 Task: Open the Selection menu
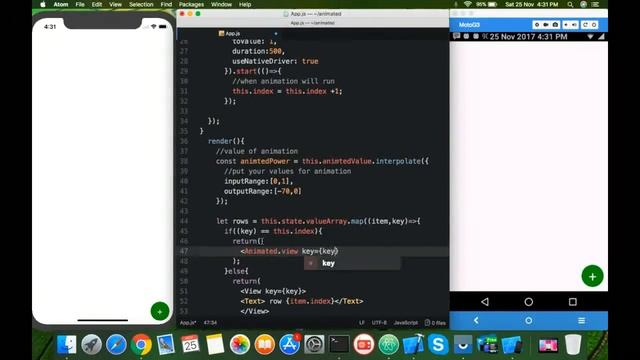[141, 4]
